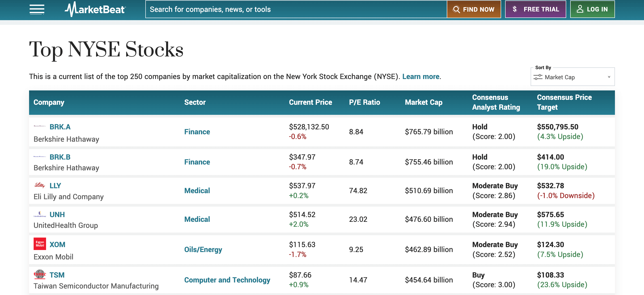This screenshot has height=295, width=644.
Task: Click the $462.89 billion market cap
Action: 429,250
